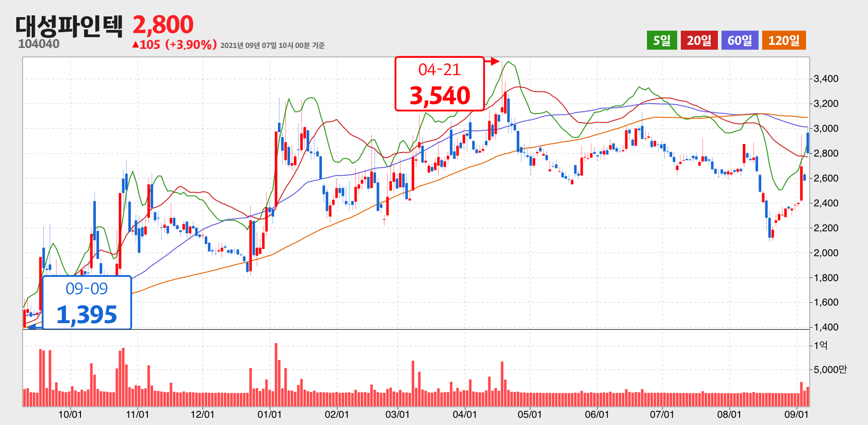Click the 5,000만 volume axis label
Screen dimensions: 868x425
(x=830, y=370)
